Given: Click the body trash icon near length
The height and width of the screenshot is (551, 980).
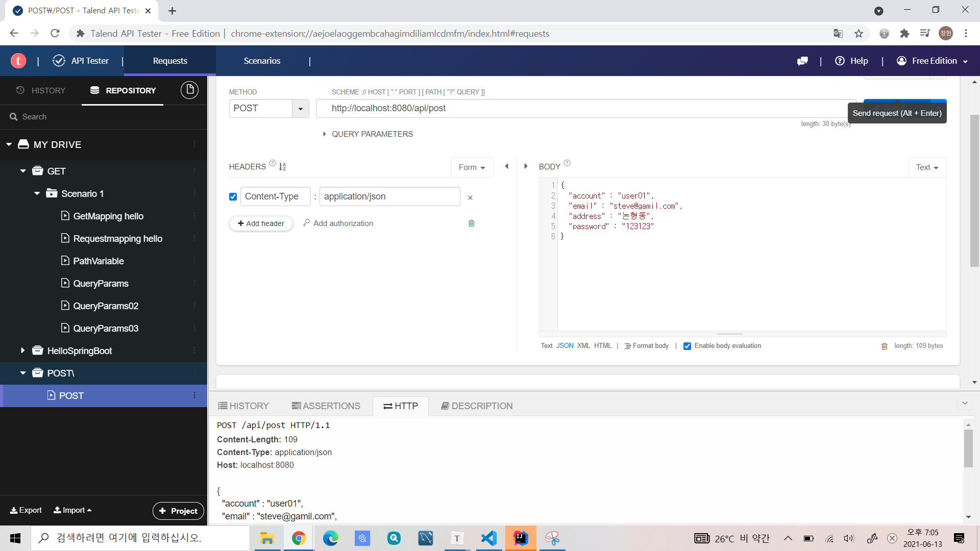Looking at the screenshot, I should tap(884, 346).
